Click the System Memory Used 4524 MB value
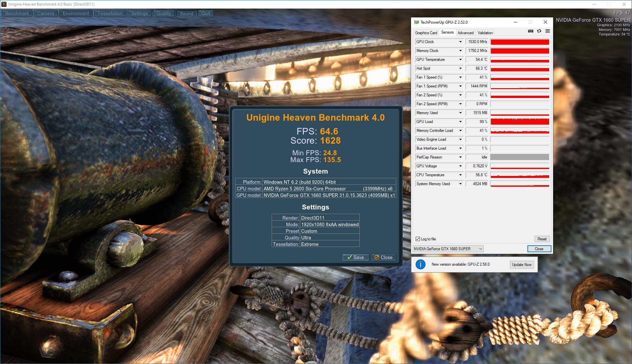 (x=477, y=184)
